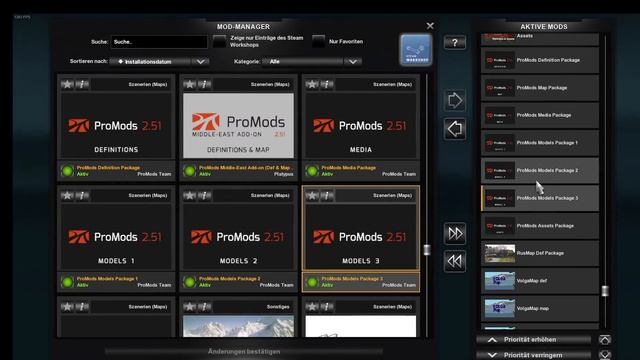Toggle active status of ProMods Media Package
640x360 pixels.
312,171
